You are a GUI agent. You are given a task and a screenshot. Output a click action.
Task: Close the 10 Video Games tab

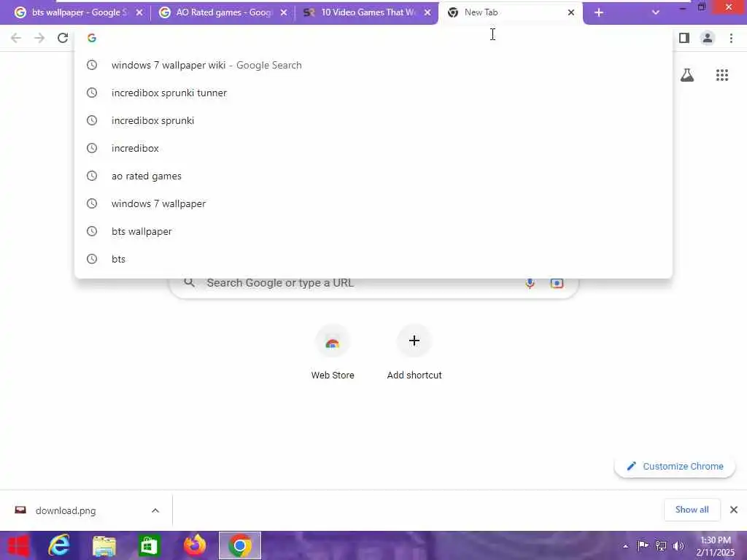pos(427,13)
